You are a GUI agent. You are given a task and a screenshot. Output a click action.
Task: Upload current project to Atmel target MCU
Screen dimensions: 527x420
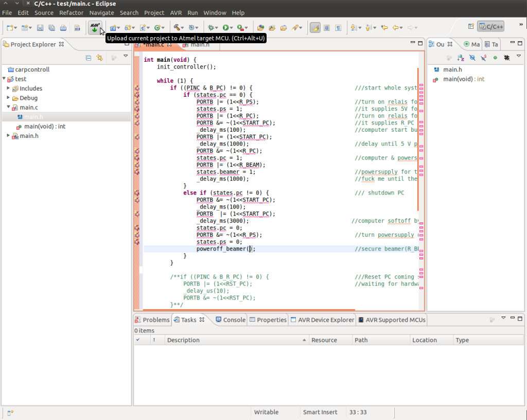click(95, 27)
